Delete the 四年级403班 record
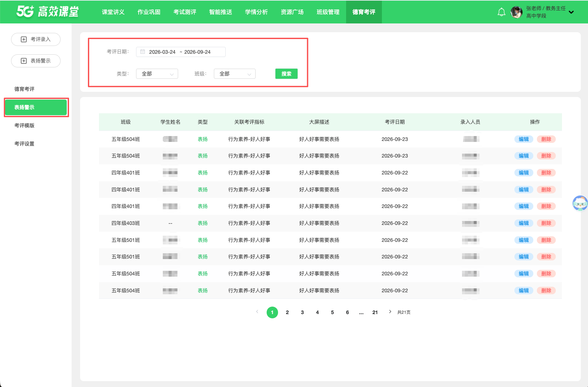 click(x=546, y=223)
